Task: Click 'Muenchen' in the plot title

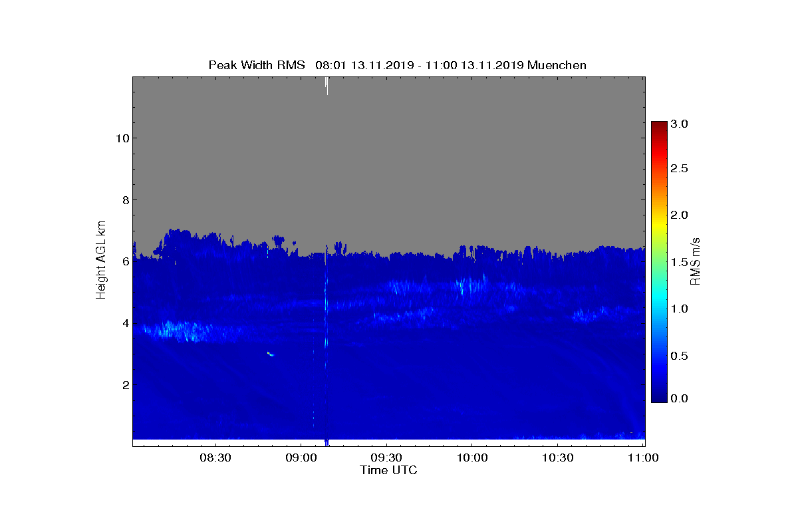Action: click(557, 65)
